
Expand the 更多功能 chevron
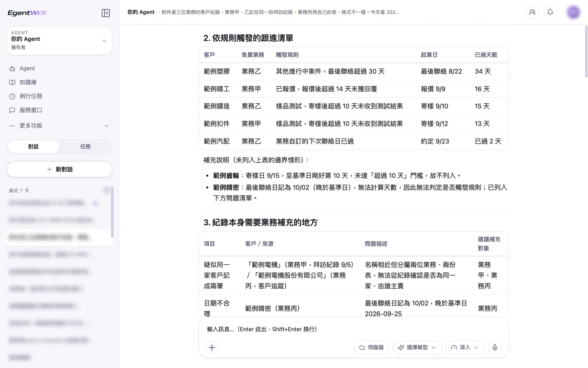(107, 126)
